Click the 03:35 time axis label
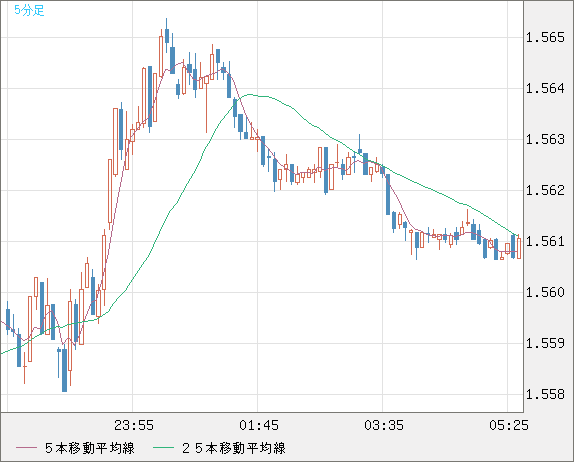The width and height of the screenshot is (574, 462). pos(384,425)
